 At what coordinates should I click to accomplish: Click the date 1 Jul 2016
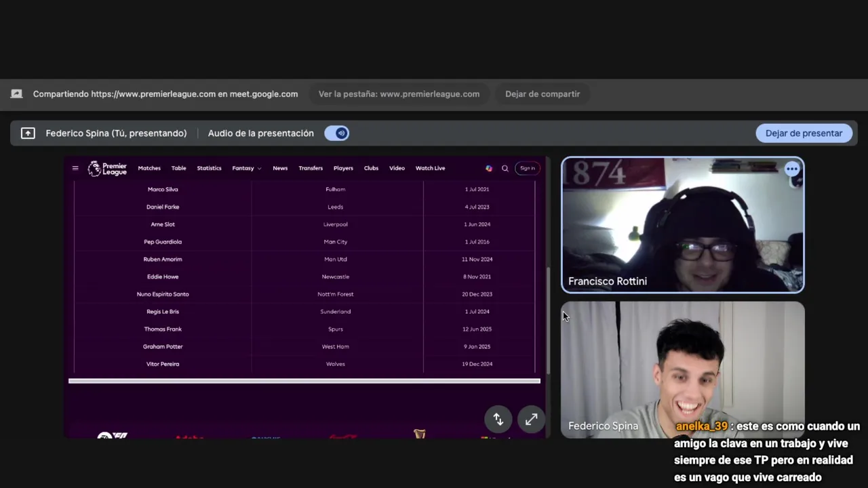(477, 242)
